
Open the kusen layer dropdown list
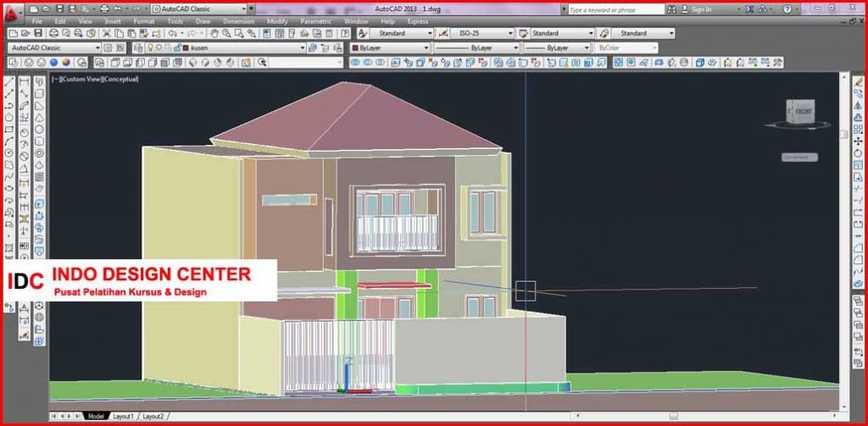pyautogui.click(x=303, y=48)
